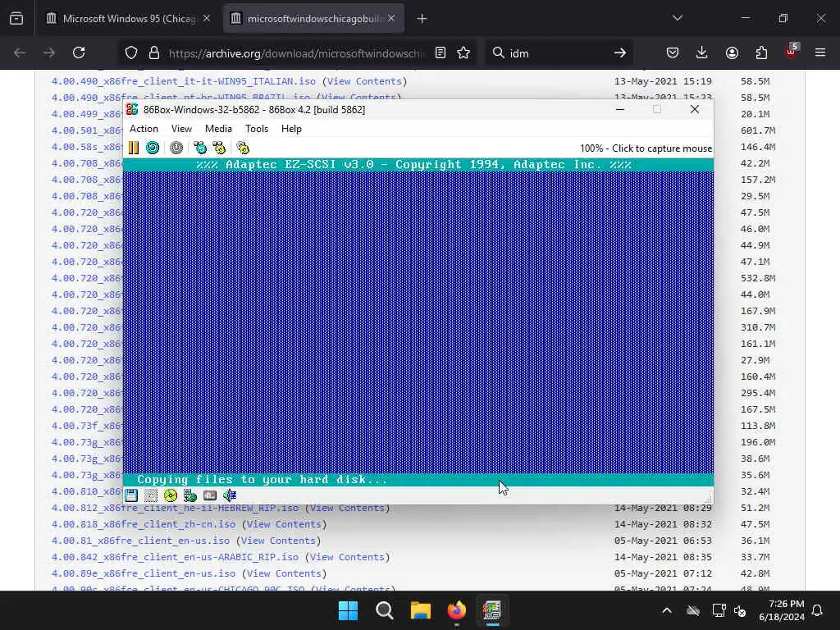Open the 4.00.490 ITALIAN iso link
The image size is (840, 630).
(183, 81)
